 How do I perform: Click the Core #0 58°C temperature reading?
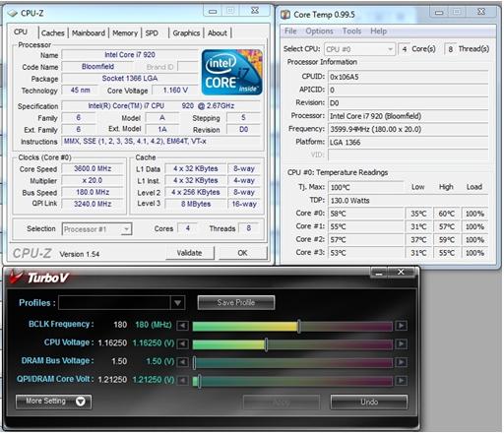click(366, 214)
